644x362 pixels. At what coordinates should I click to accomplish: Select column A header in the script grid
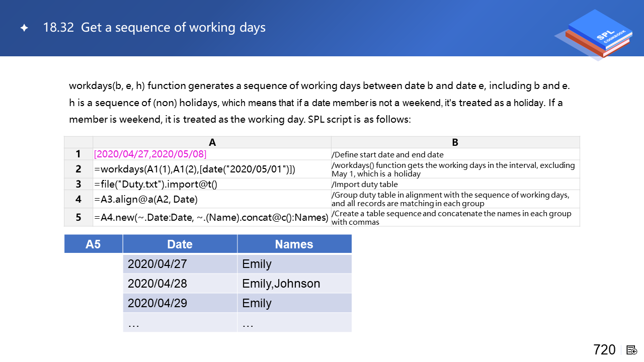[x=212, y=142]
